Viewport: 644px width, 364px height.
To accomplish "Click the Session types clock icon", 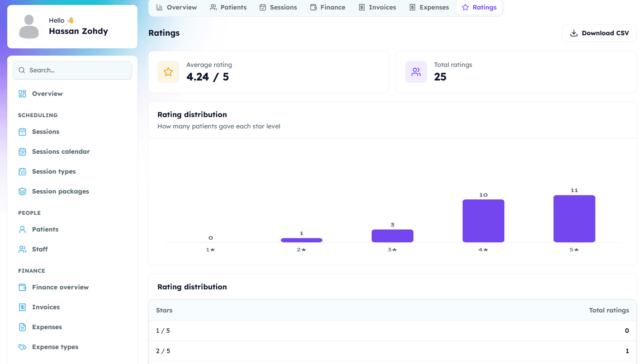I will [22, 171].
